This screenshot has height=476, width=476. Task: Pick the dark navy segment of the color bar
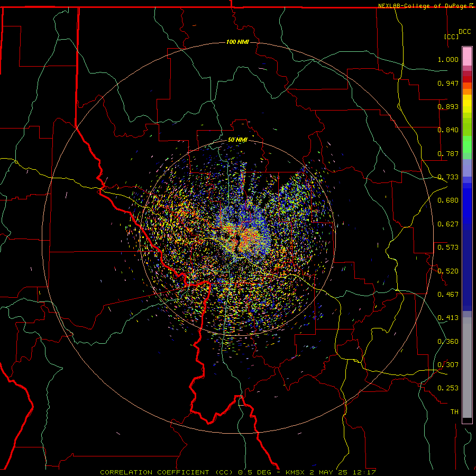(x=467, y=267)
